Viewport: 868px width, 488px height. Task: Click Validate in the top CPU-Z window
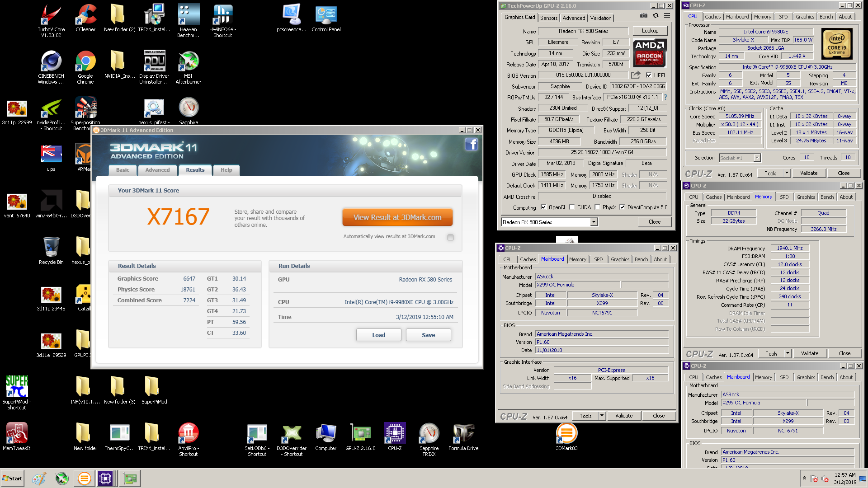pos(809,173)
